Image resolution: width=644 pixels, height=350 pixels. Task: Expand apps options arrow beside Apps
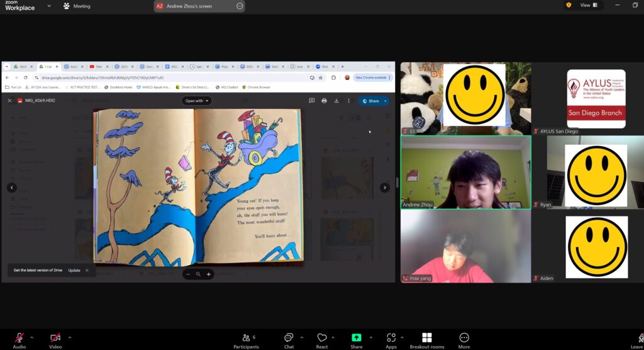coord(402,337)
